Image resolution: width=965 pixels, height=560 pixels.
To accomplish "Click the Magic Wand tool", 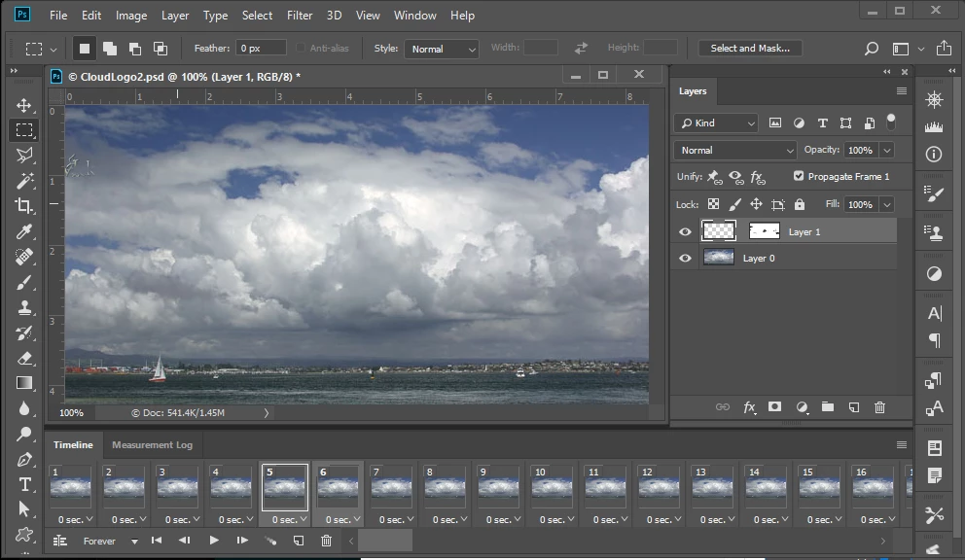I will click(x=24, y=181).
